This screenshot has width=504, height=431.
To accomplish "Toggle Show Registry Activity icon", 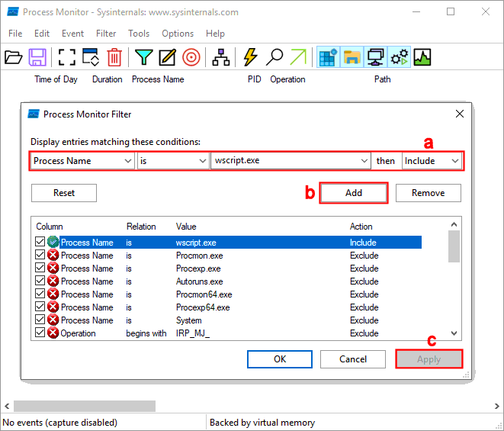I will (329, 57).
